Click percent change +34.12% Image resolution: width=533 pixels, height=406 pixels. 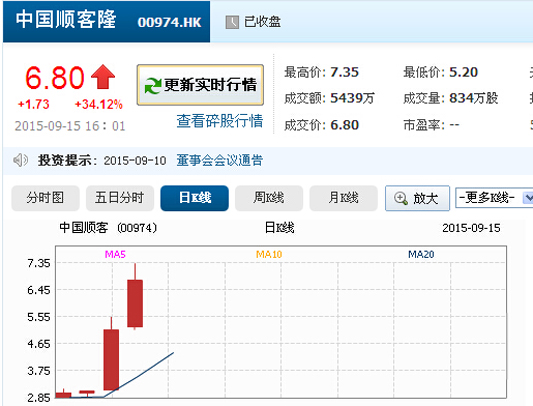(x=99, y=104)
